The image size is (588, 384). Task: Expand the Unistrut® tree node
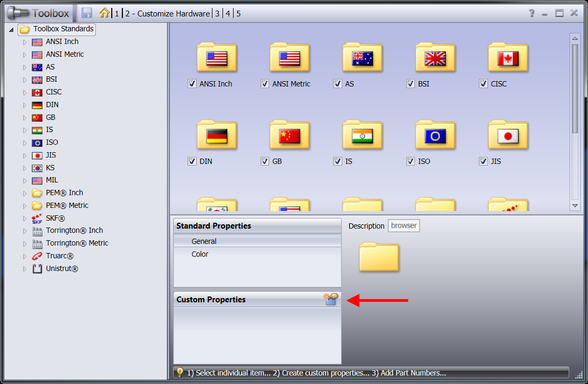coord(25,269)
